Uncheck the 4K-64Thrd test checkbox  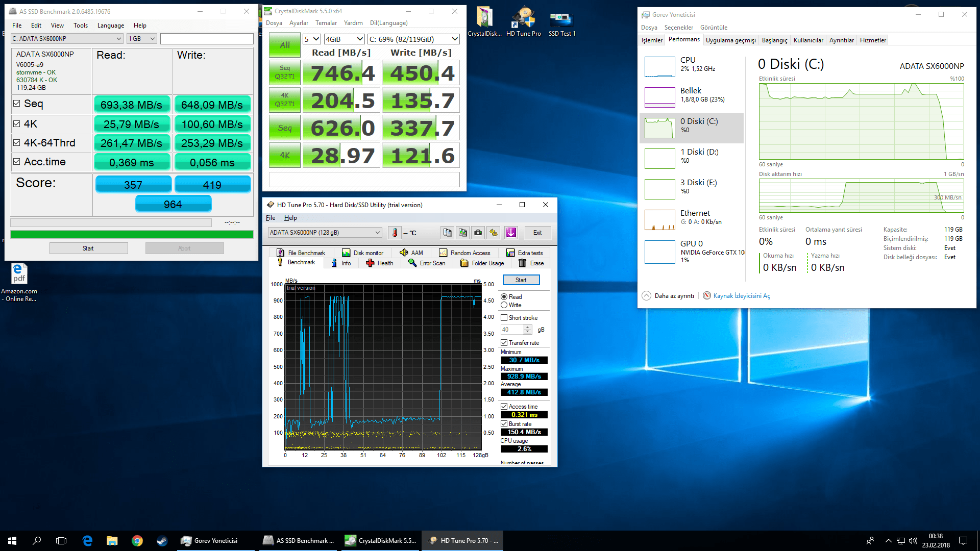click(17, 143)
